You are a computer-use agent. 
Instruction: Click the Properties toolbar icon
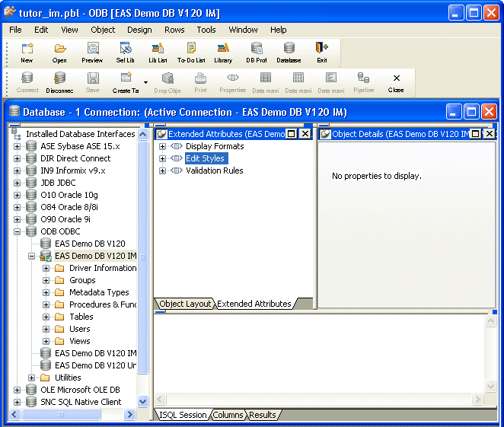pos(233,82)
